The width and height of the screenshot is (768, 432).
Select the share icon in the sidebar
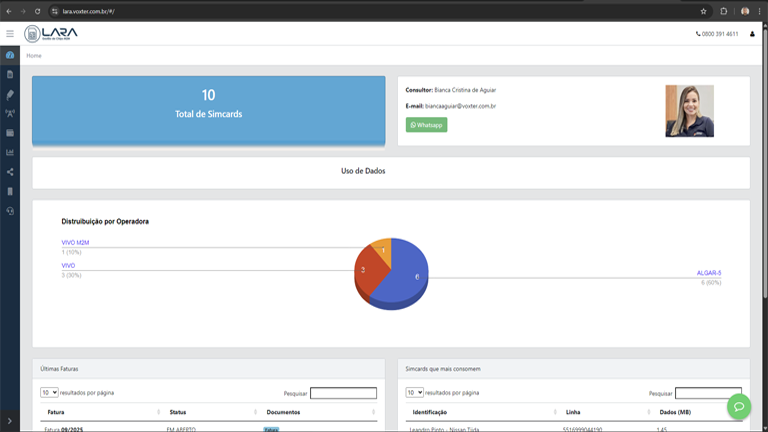(x=10, y=172)
